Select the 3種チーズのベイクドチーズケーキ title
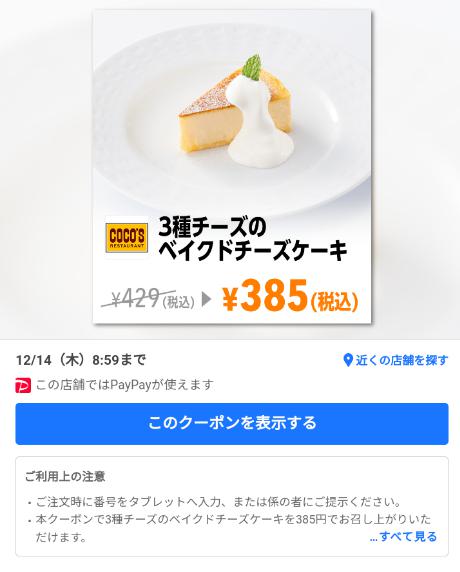This screenshot has width=460, height=572. tap(252, 239)
